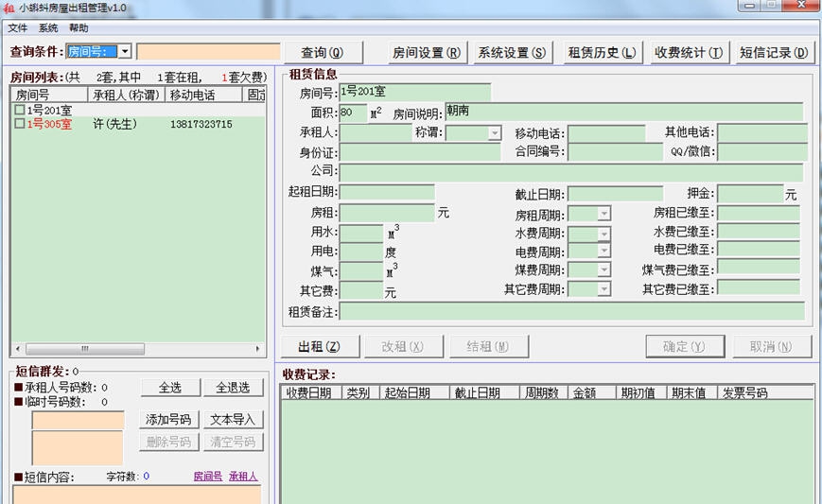Image resolution: width=822 pixels, height=504 pixels.
Task: Click the 类别 column header
Action: (x=360, y=393)
